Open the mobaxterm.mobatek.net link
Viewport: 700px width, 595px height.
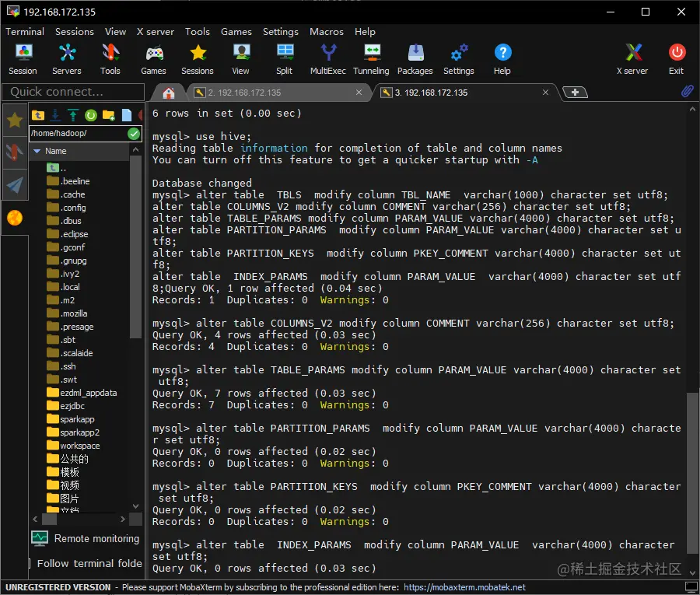[x=464, y=587]
